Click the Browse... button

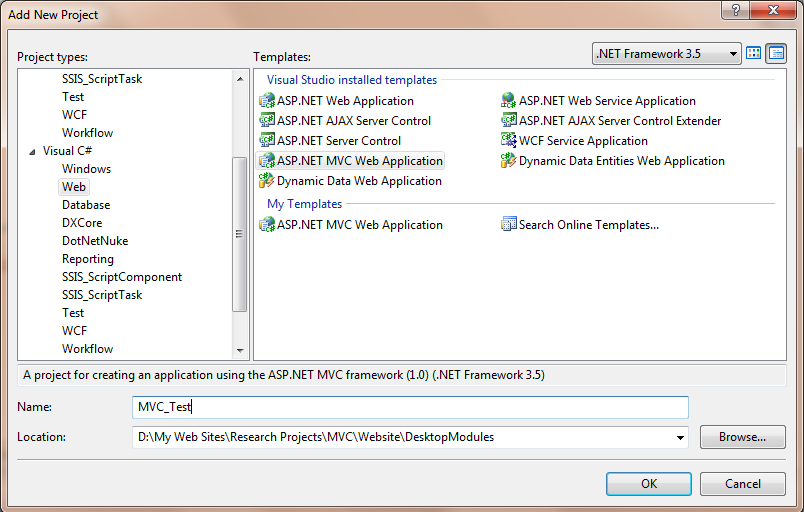tap(742, 437)
